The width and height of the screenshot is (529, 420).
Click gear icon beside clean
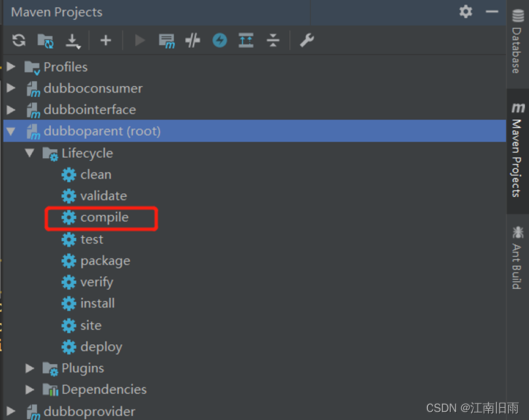coord(69,175)
